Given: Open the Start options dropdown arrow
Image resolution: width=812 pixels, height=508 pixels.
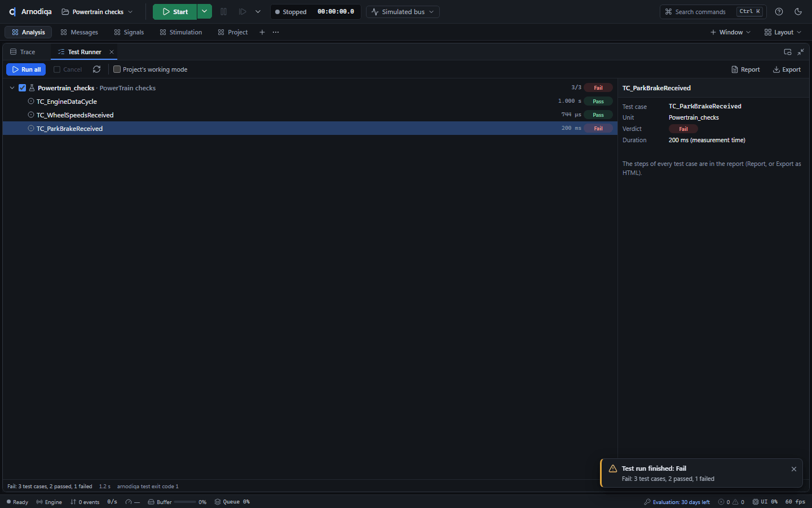Looking at the screenshot, I should click(x=205, y=12).
